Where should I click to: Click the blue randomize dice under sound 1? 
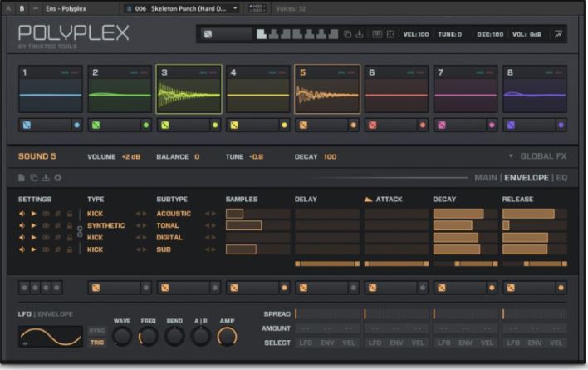(x=27, y=126)
